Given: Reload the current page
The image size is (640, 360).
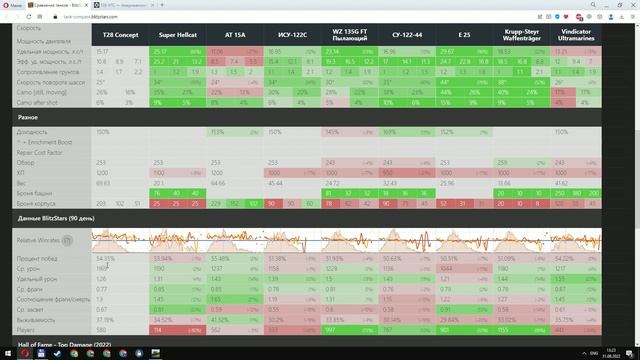Looking at the screenshot, I should tap(29, 17).
